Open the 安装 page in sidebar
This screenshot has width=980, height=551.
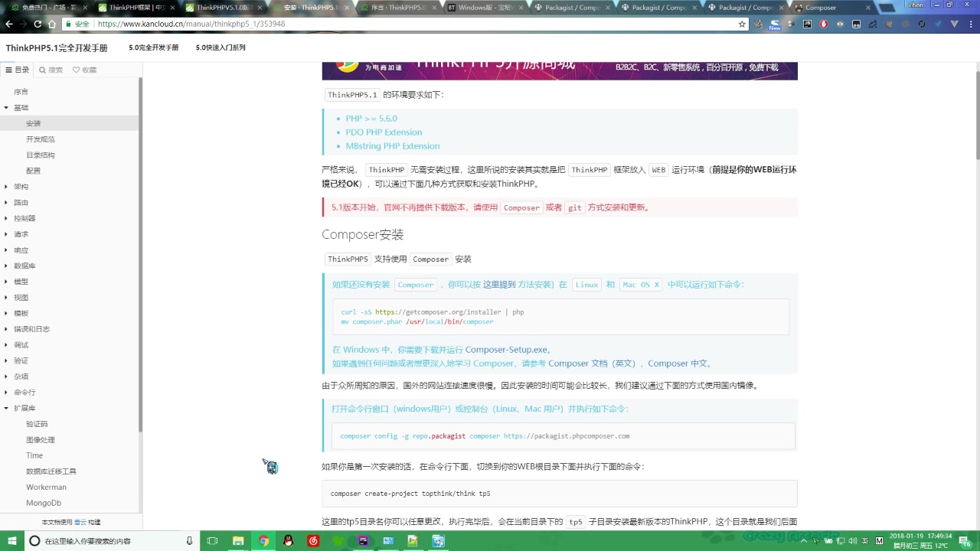point(34,123)
